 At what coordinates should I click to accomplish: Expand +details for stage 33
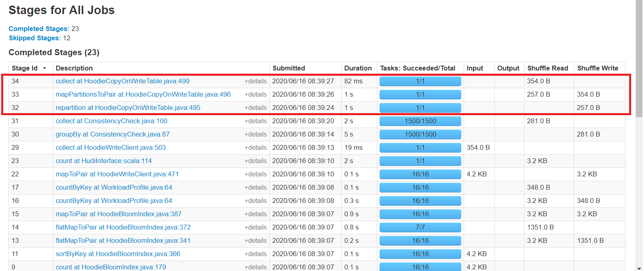click(x=256, y=94)
